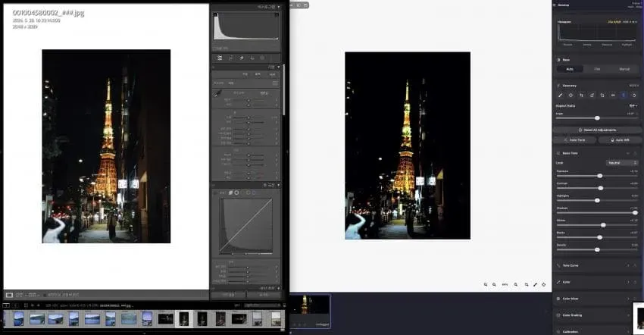Click the Auto Tone button

pos(574,140)
